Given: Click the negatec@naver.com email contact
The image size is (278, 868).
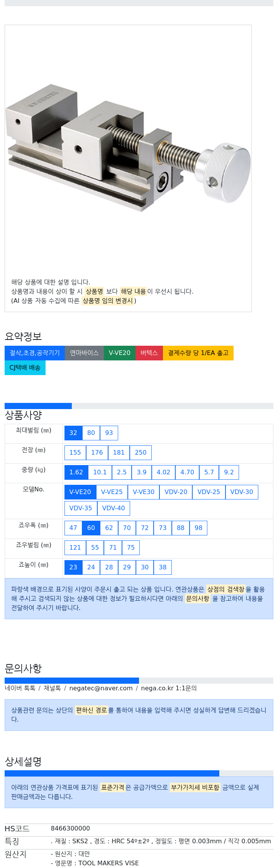Looking at the screenshot, I should (101, 688).
